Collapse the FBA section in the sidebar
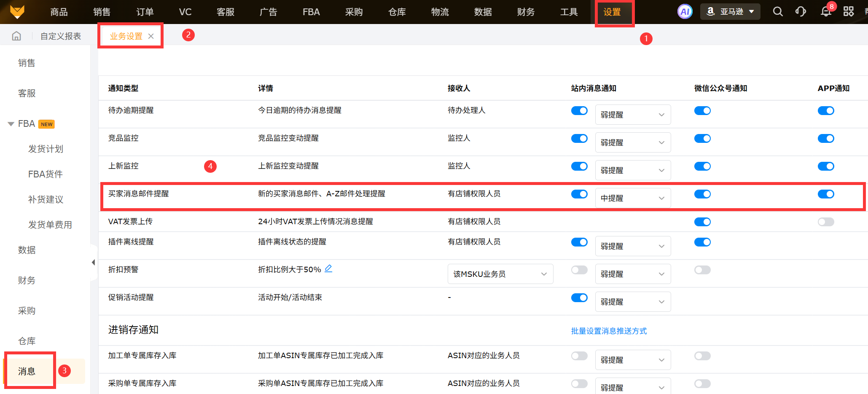868x394 pixels. pos(11,124)
